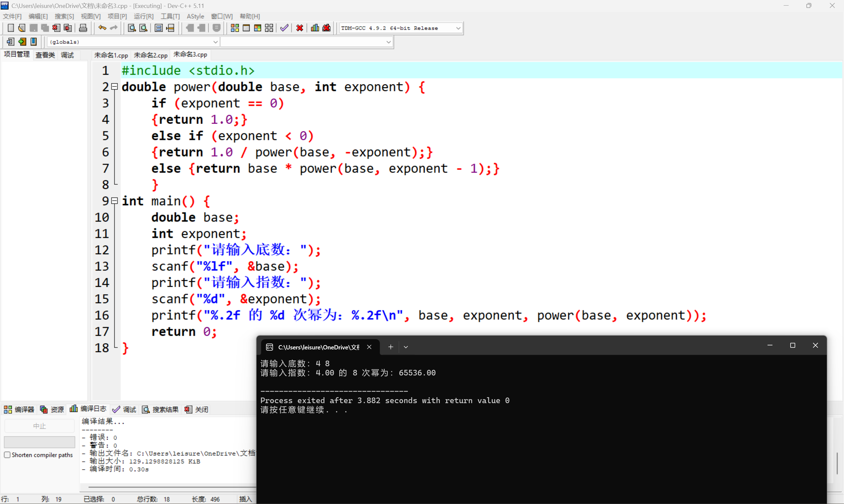Click the New file icon
The image size is (844, 504).
pos(11,28)
